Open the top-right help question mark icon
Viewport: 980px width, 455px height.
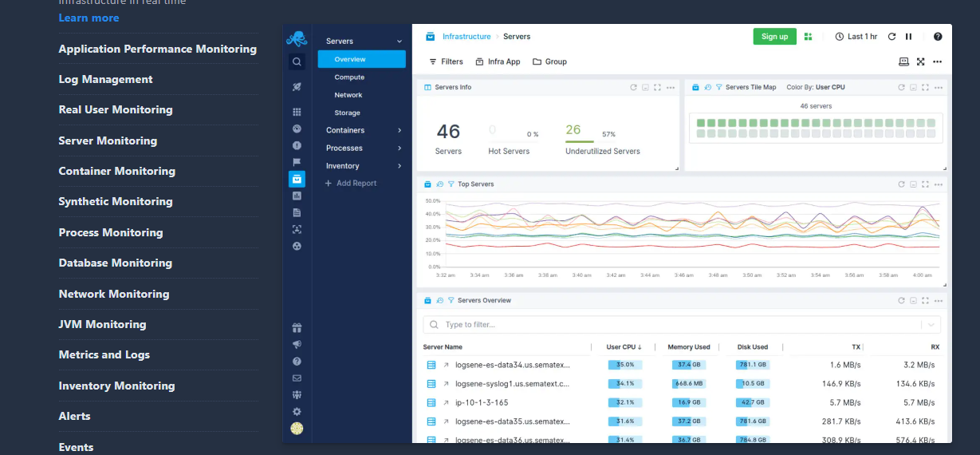(x=938, y=37)
